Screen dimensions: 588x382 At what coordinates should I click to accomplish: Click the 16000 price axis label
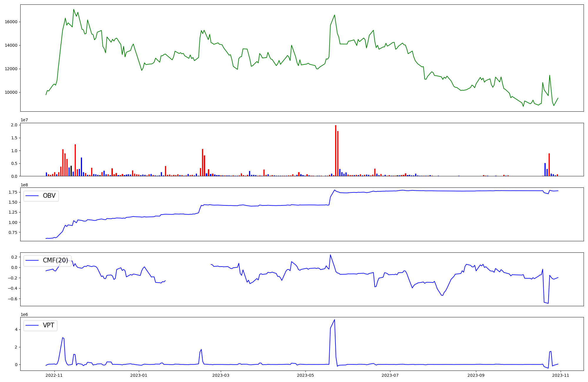tap(11, 22)
